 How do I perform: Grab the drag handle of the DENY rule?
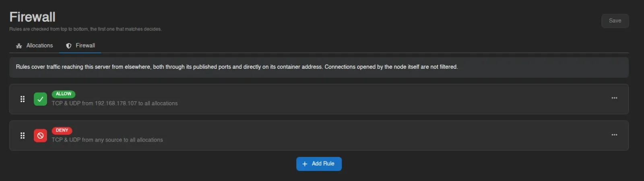(x=23, y=136)
